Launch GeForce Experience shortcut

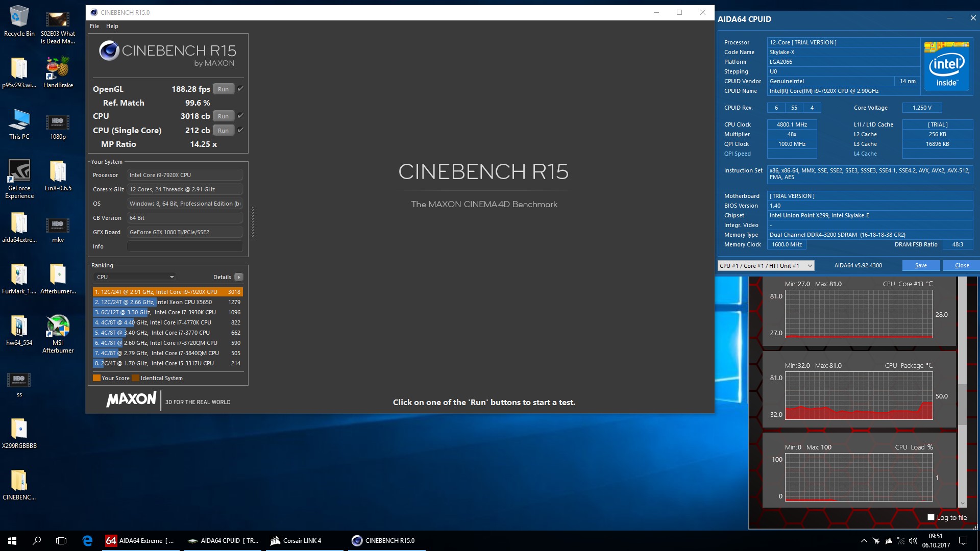tap(19, 179)
